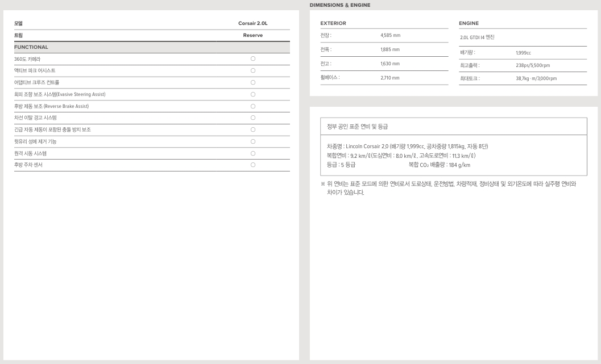
Task: Click the circle mark for 원격 시동 시스템
Action: (x=253, y=153)
